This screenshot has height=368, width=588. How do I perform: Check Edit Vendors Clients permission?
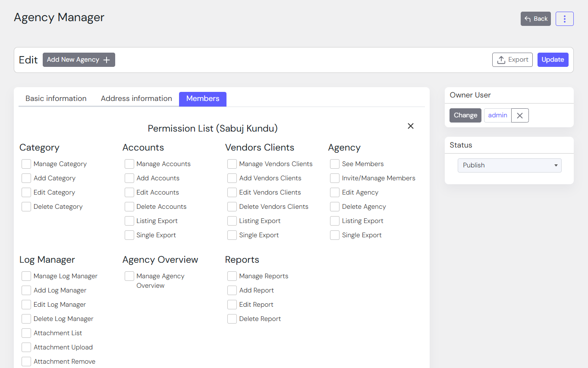tap(232, 192)
